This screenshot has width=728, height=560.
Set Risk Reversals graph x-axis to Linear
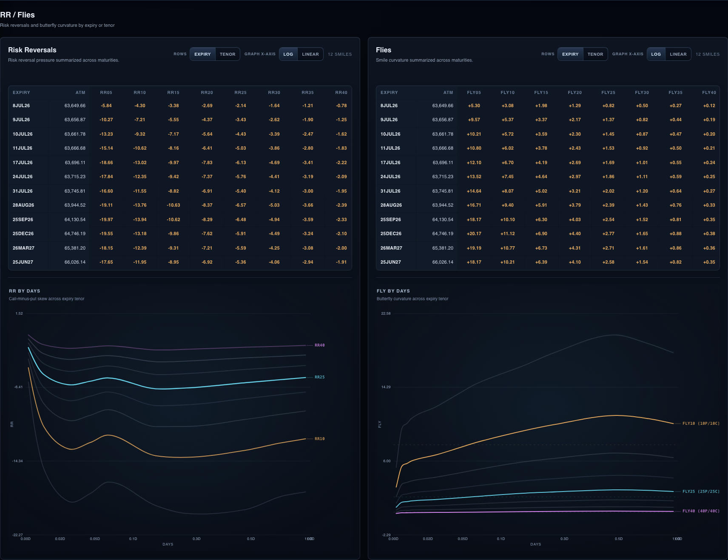tap(310, 54)
